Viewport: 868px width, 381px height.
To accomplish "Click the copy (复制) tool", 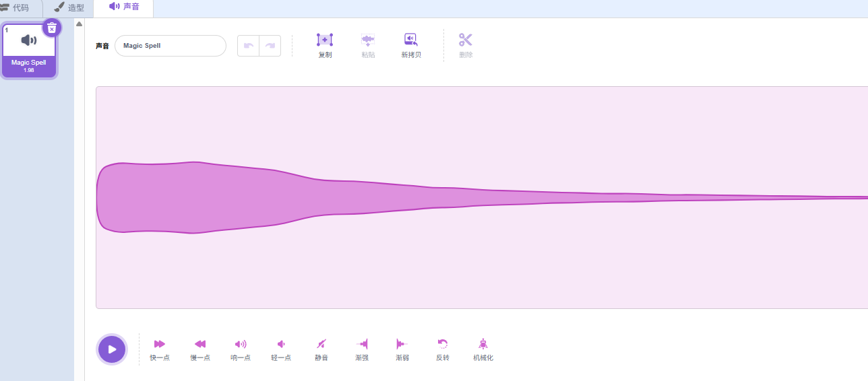I will (x=325, y=40).
